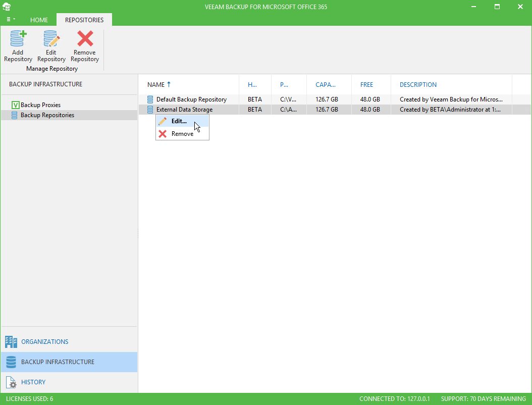
Task: Click description 'Created by Veeam Backup for Micros...'
Action: tap(451, 99)
